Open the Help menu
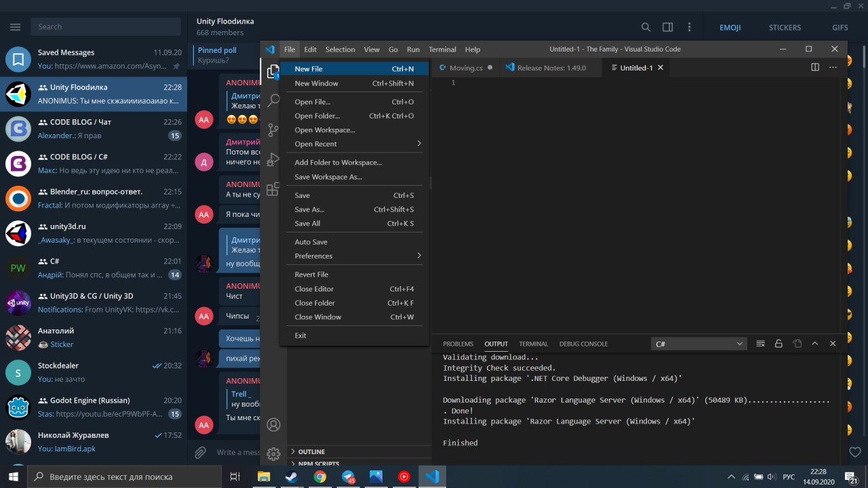 (473, 49)
